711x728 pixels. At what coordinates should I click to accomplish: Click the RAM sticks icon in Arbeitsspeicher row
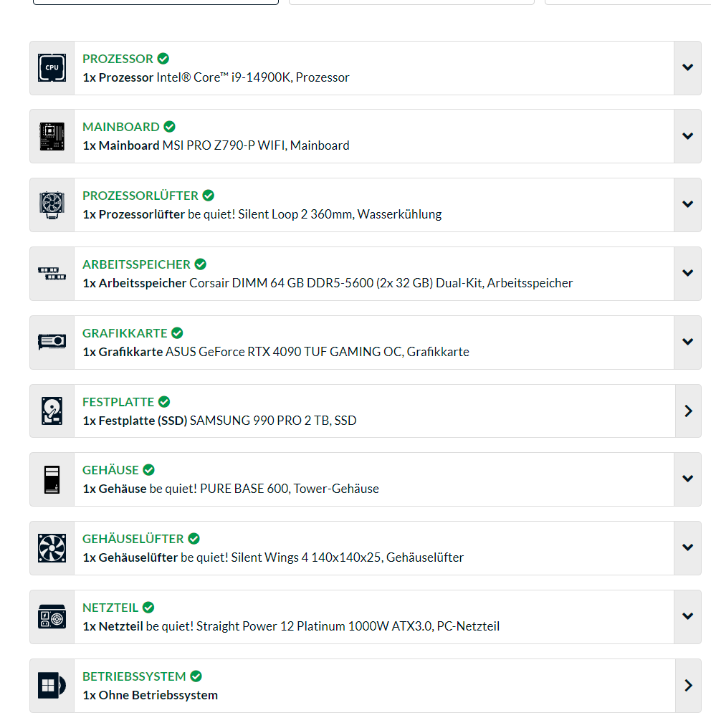click(x=52, y=274)
